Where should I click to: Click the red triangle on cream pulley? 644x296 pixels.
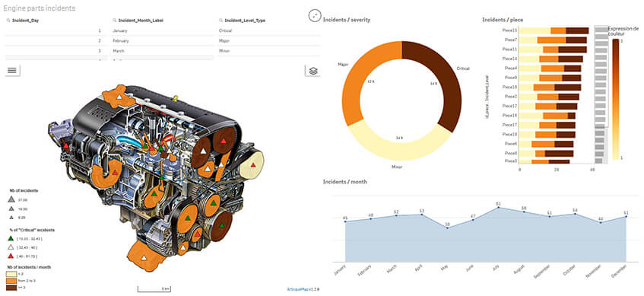(x=253, y=165)
